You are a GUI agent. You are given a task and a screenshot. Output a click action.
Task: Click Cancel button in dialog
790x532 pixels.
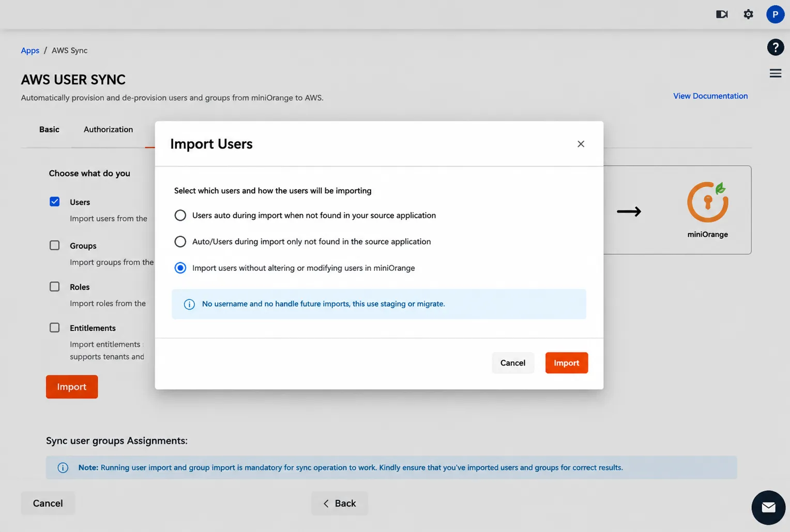click(x=513, y=363)
